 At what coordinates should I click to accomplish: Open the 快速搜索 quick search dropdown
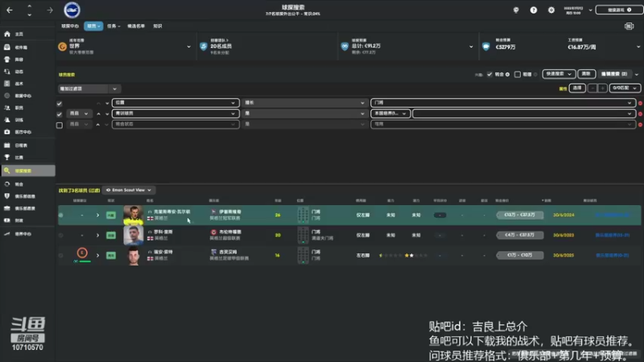click(559, 74)
